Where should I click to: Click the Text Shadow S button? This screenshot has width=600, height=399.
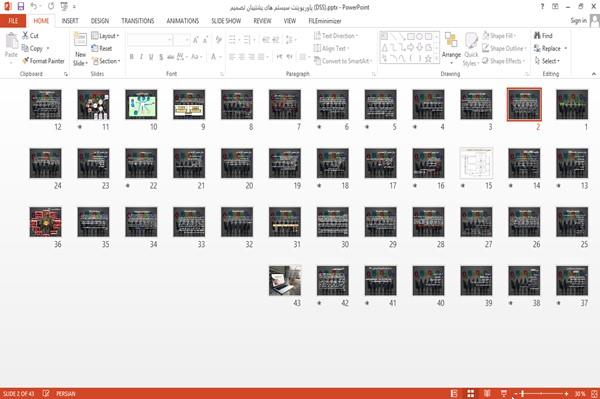point(161,57)
